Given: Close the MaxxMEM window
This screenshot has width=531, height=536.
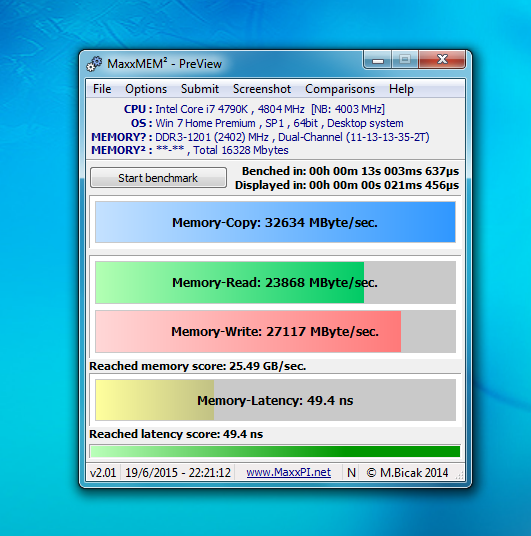Looking at the screenshot, I should (x=442, y=59).
